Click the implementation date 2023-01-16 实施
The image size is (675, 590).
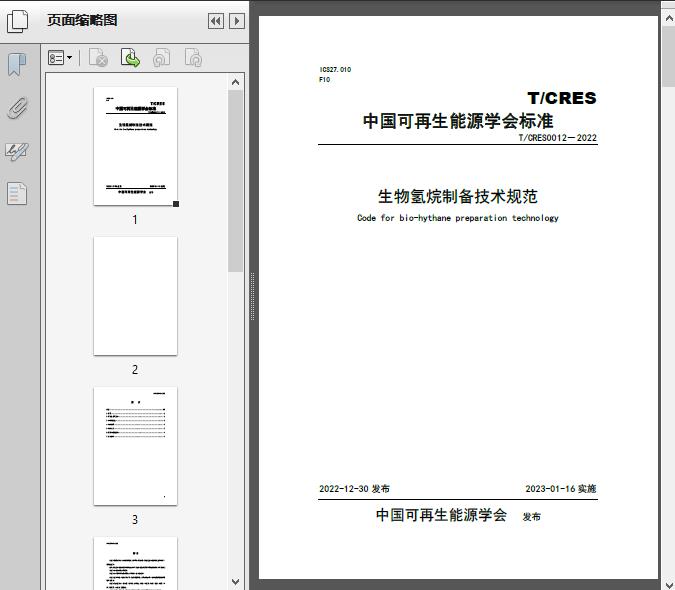(x=560, y=488)
